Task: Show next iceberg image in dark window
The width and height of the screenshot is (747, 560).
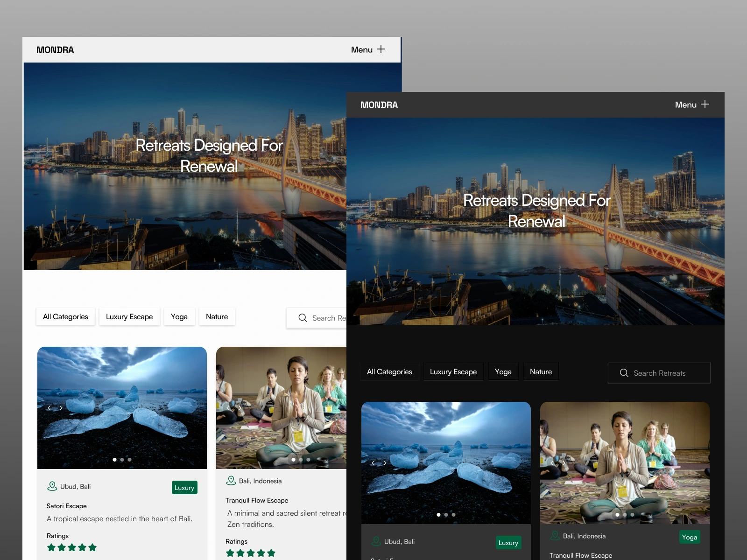Action: [x=385, y=463]
